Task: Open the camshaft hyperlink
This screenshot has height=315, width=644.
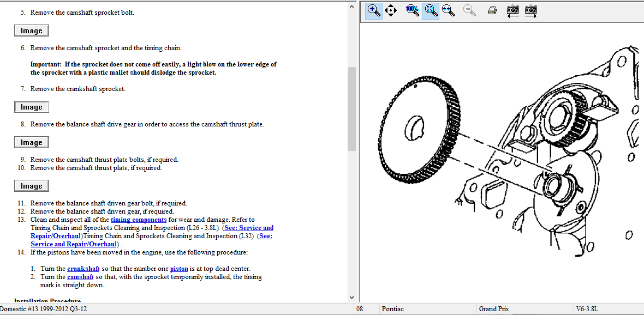Action: (x=81, y=277)
